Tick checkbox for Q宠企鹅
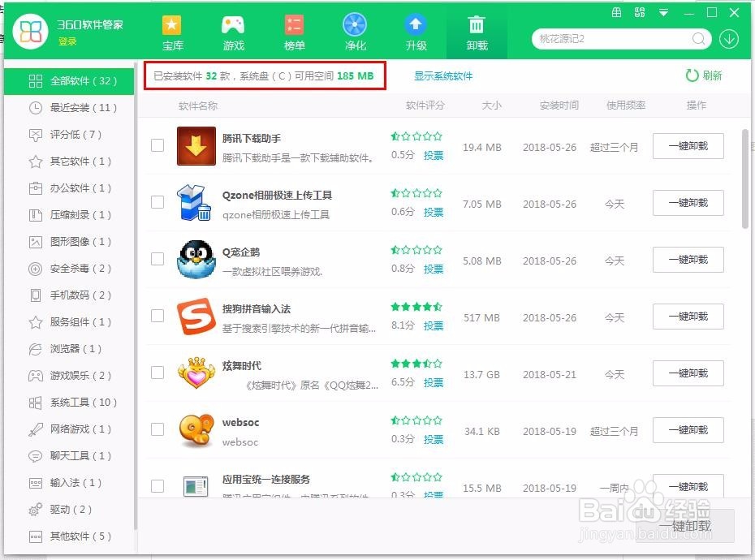The height and width of the screenshot is (560, 755). [x=157, y=259]
